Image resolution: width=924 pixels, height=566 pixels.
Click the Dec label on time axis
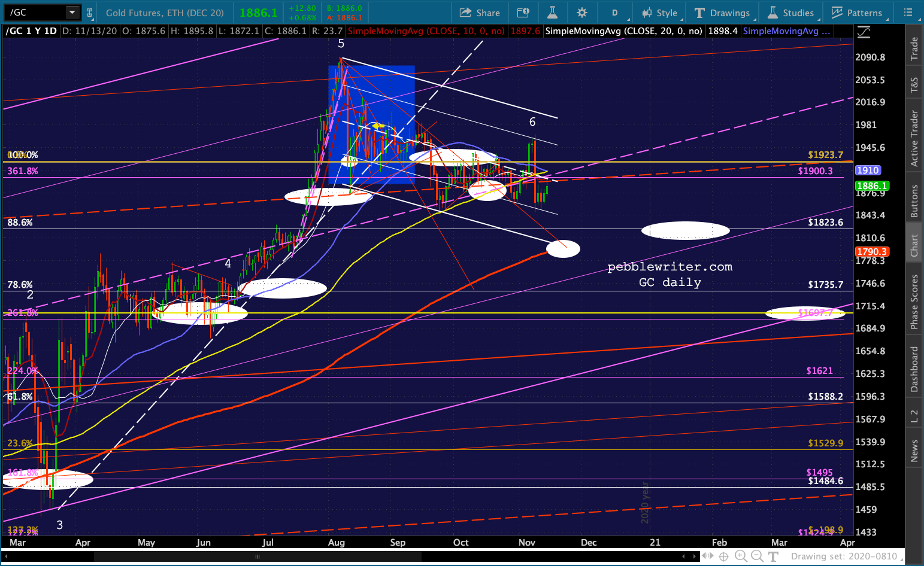589,543
